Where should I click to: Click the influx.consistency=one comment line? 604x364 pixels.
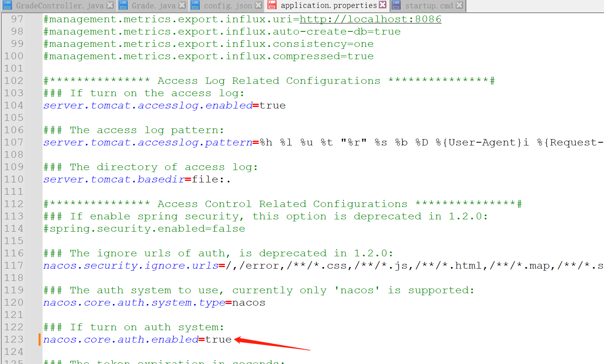point(208,44)
